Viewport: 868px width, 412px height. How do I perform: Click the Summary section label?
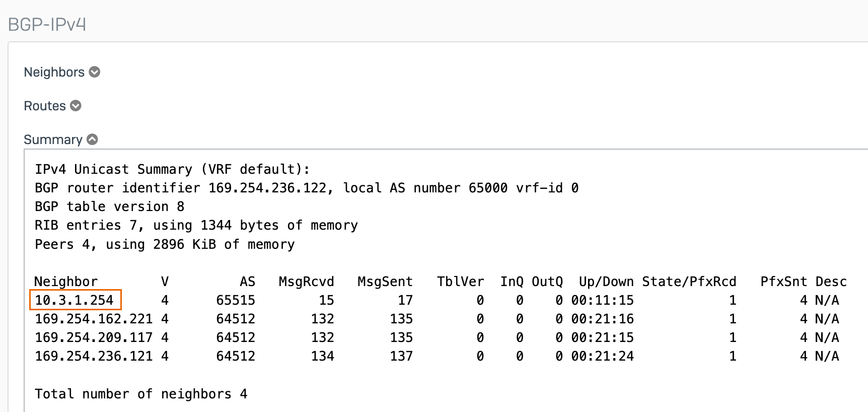coord(53,140)
